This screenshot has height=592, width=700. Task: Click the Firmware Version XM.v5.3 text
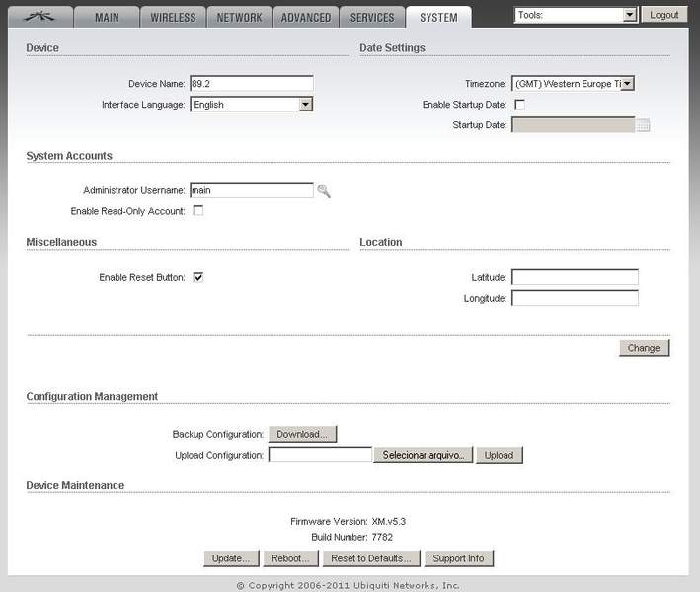(x=348, y=521)
